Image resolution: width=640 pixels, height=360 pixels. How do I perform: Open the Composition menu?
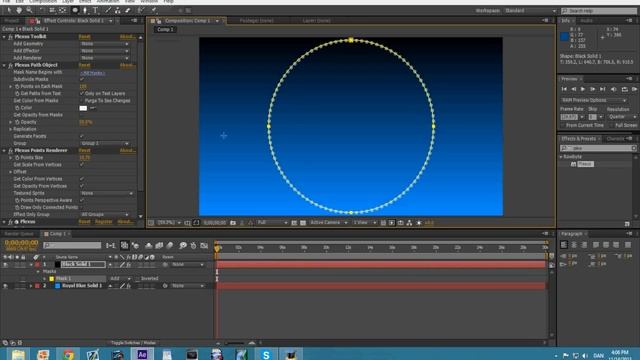point(43,1)
